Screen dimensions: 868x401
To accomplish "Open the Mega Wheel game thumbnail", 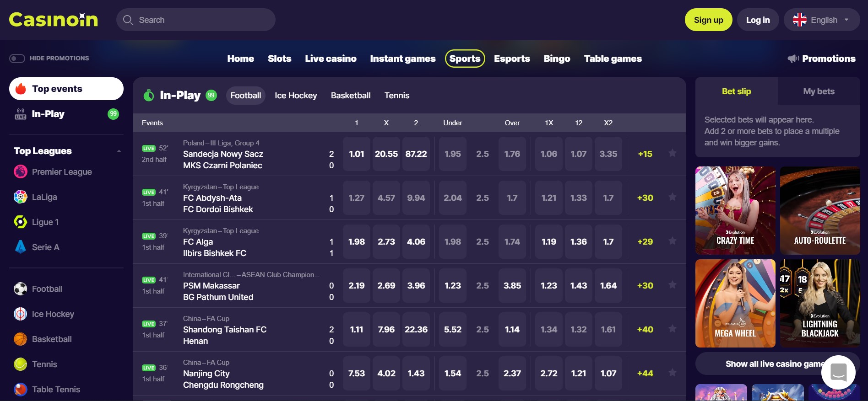I will coord(735,303).
